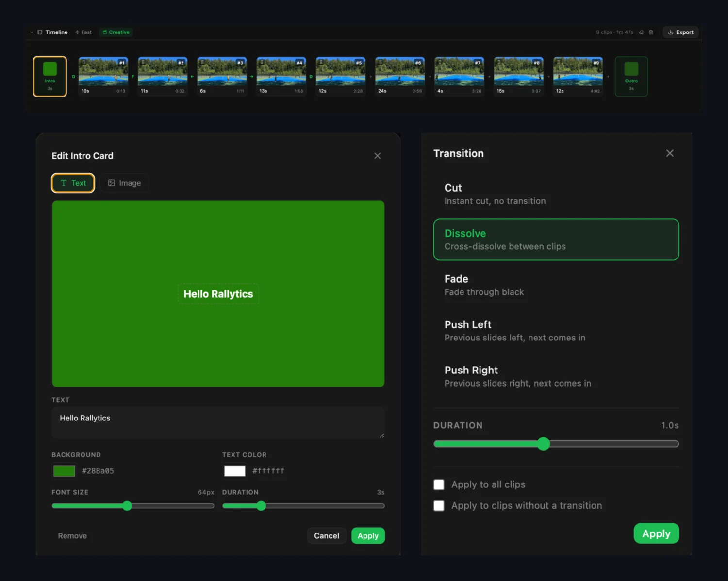This screenshot has width=728, height=581.
Task: Apply intro card changes
Action: (x=368, y=536)
